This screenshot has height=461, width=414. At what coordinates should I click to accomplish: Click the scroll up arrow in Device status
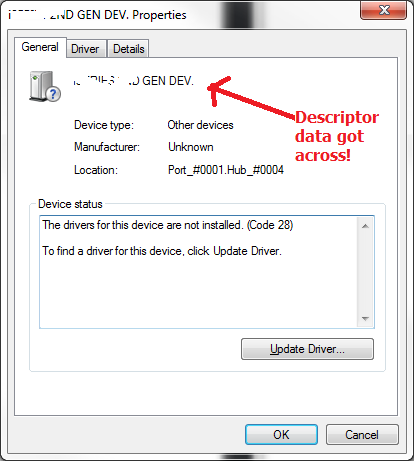365,226
